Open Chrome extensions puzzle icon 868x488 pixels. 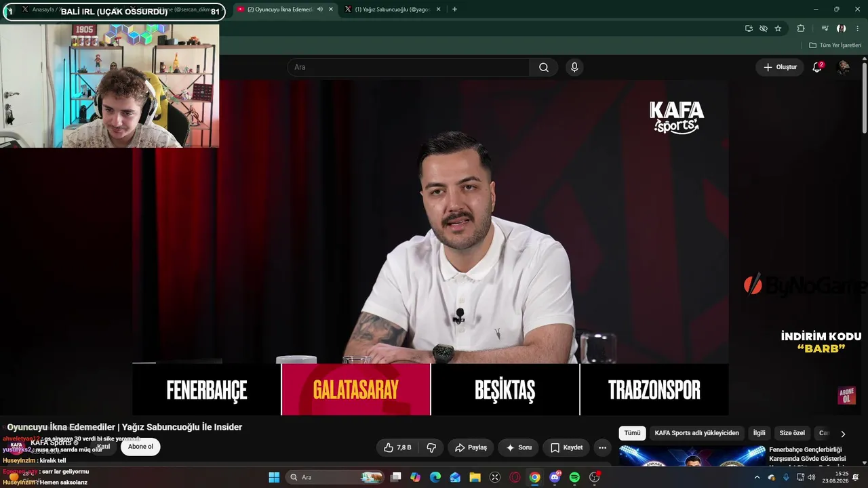[x=801, y=28]
